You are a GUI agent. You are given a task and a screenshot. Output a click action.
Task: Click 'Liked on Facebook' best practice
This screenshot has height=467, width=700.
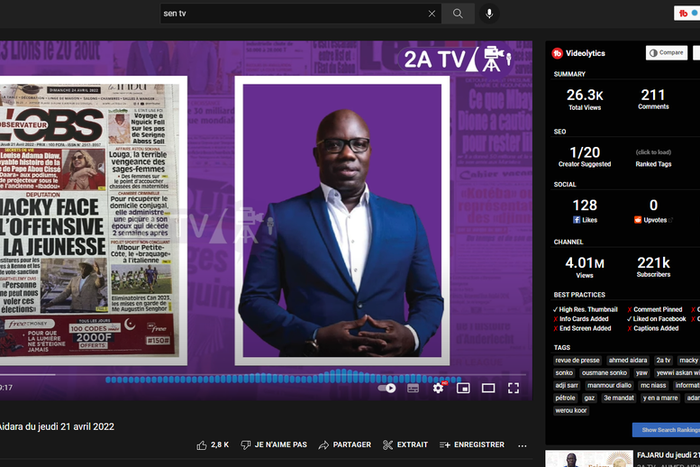tap(656, 319)
